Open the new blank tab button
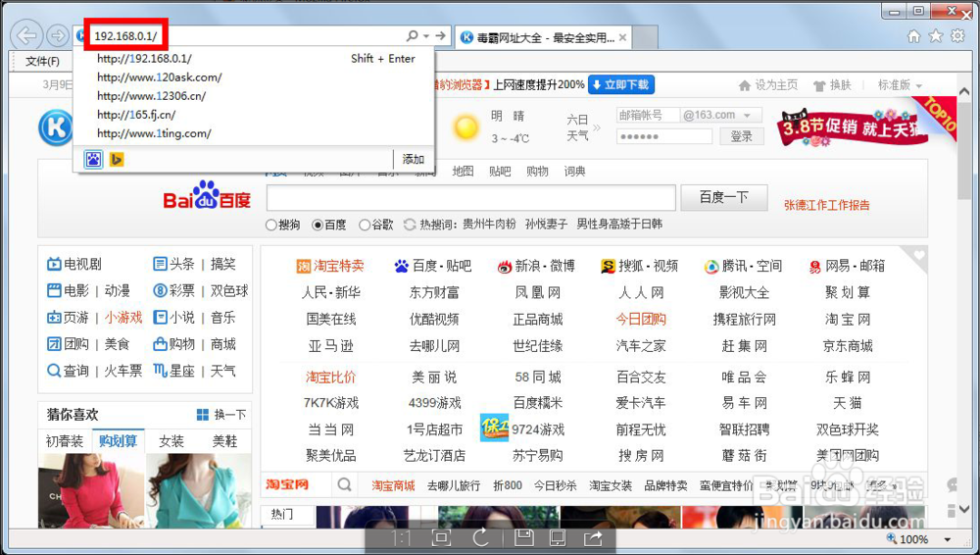Image resolution: width=980 pixels, height=555 pixels. (645, 37)
